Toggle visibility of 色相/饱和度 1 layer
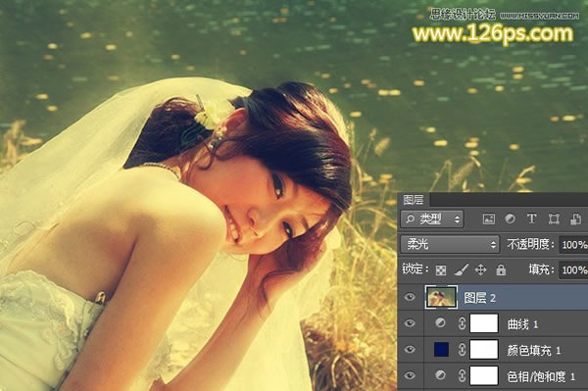588x391 pixels. coord(410,375)
